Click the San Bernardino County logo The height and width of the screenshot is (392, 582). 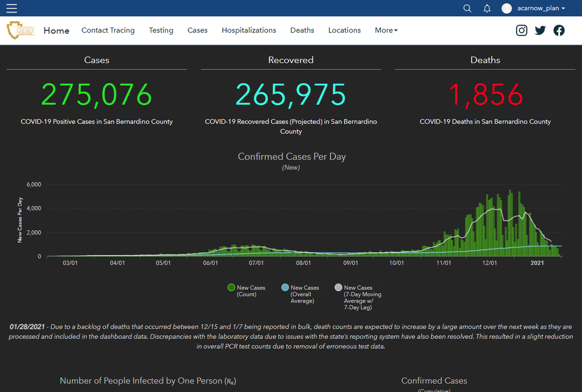pyautogui.click(x=21, y=31)
